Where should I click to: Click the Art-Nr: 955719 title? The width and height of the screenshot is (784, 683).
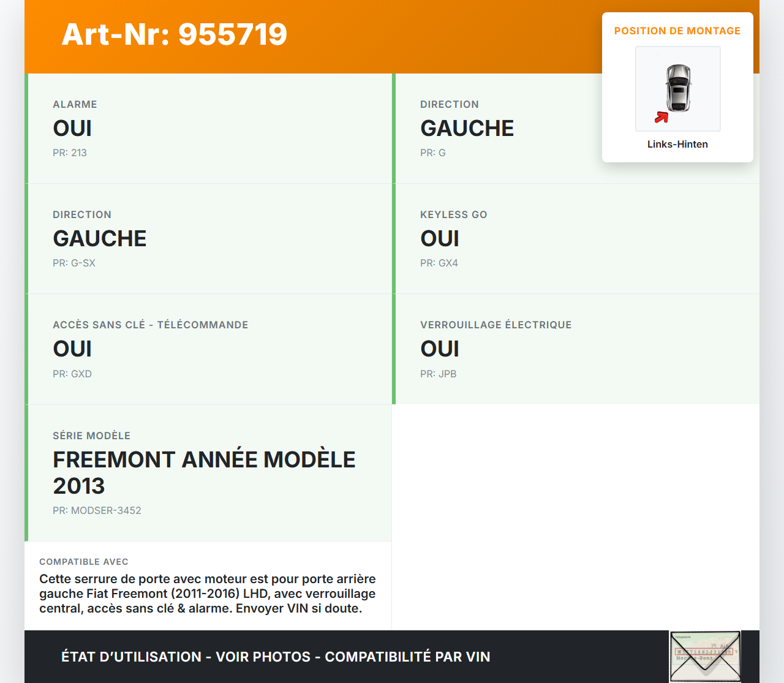(x=174, y=35)
